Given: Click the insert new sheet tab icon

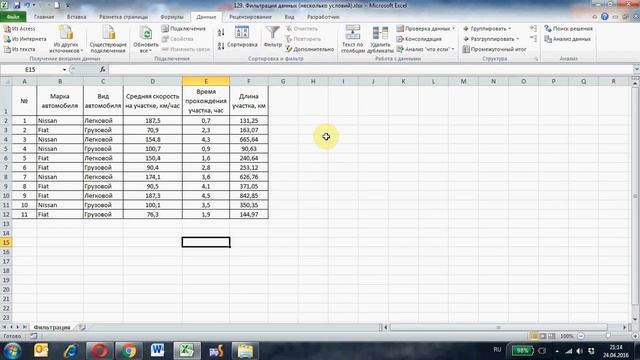Looking at the screenshot, I should coord(82,327).
